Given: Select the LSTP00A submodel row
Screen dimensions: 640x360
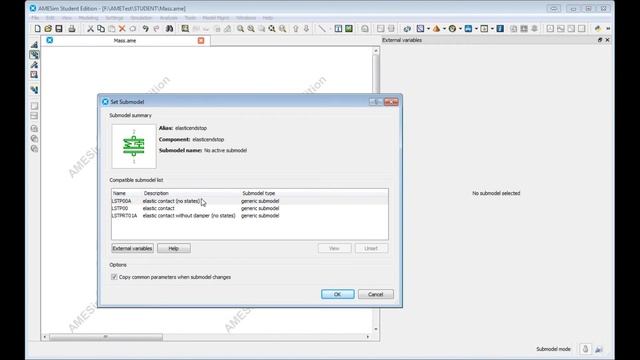Looking at the screenshot, I should pos(250,201).
